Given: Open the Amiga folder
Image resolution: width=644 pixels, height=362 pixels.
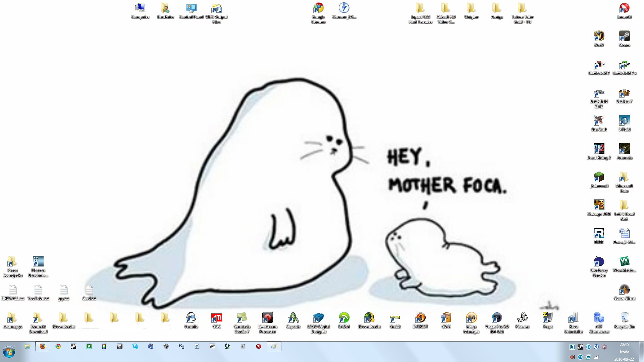Looking at the screenshot, I should tap(497, 11).
